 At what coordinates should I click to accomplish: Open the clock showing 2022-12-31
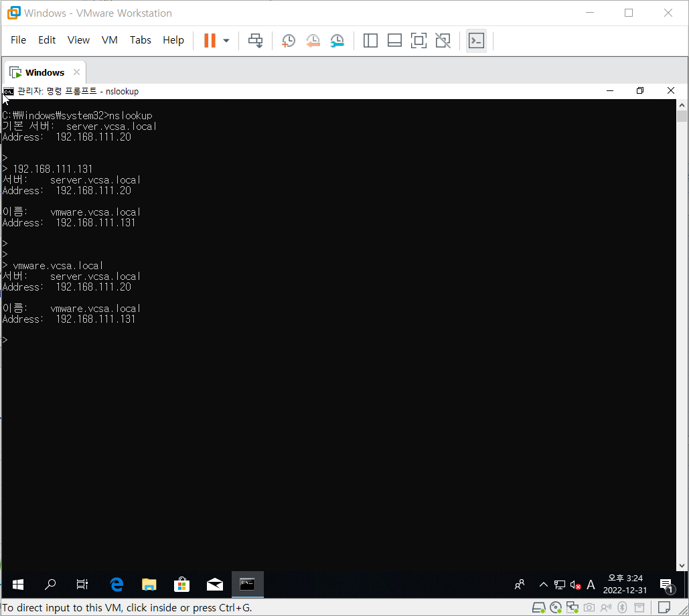pyautogui.click(x=625, y=585)
